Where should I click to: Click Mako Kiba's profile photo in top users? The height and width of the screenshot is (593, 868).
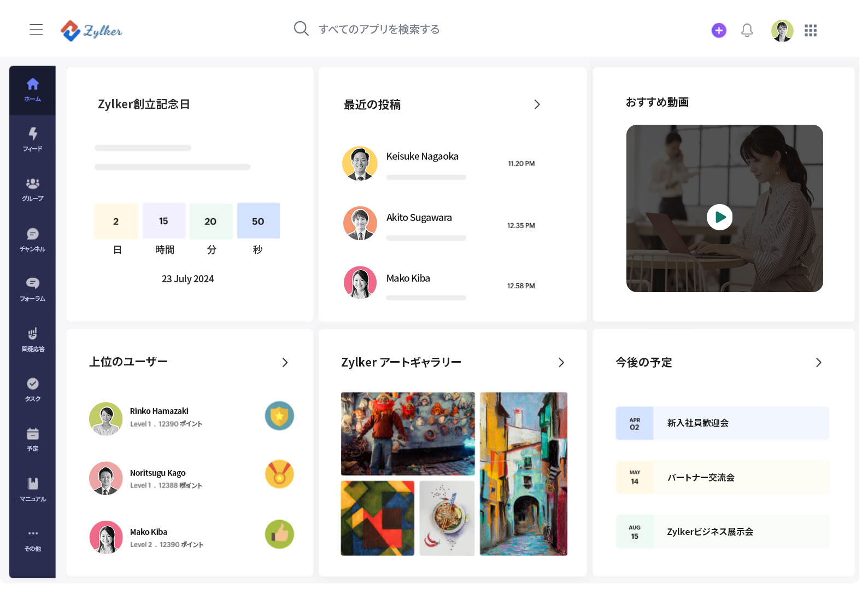pos(106,537)
